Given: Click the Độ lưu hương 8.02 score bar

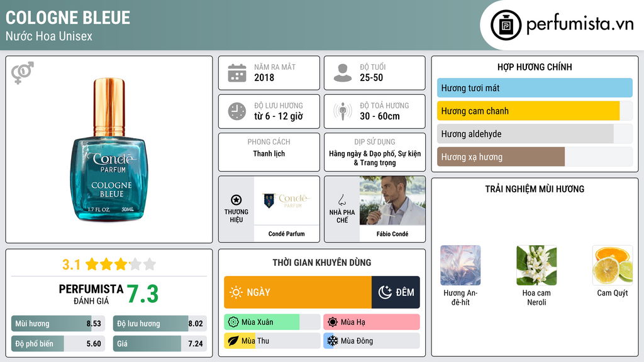Looking at the screenshot, I should click(x=160, y=324).
